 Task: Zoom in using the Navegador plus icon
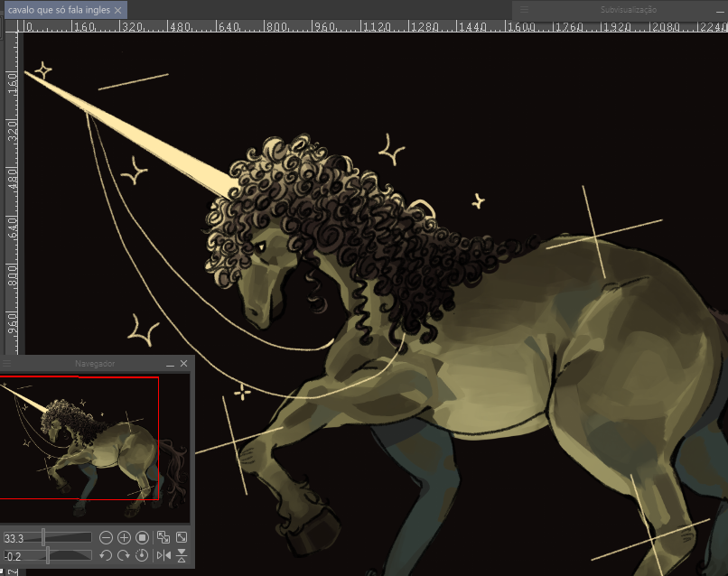124,537
